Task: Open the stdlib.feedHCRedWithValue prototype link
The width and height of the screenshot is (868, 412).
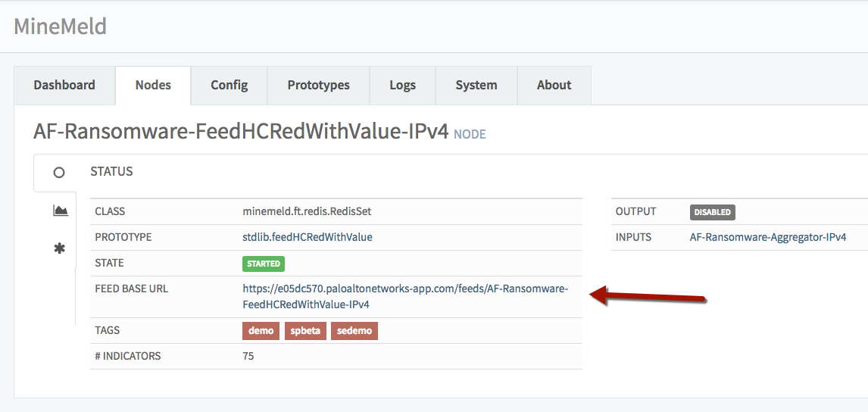Action: coord(307,237)
